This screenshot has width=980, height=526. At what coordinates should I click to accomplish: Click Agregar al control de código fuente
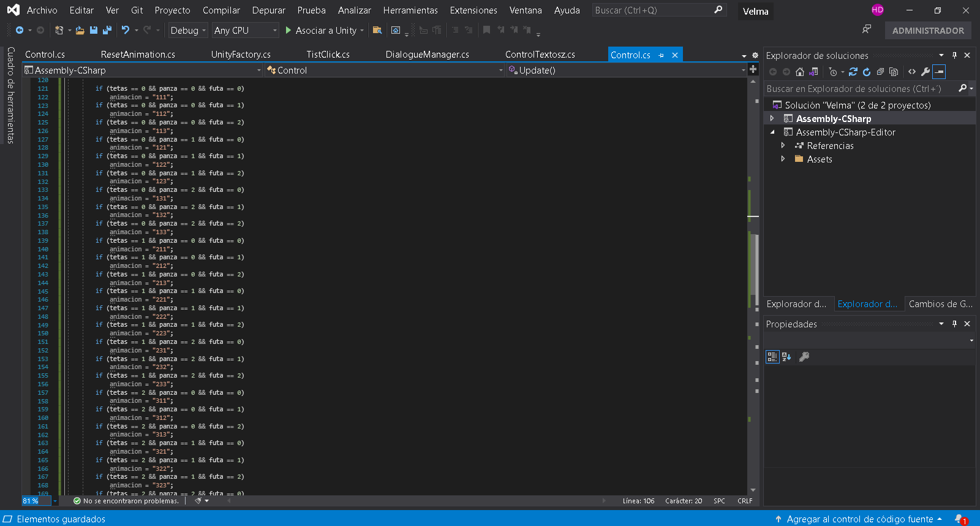coord(859,519)
